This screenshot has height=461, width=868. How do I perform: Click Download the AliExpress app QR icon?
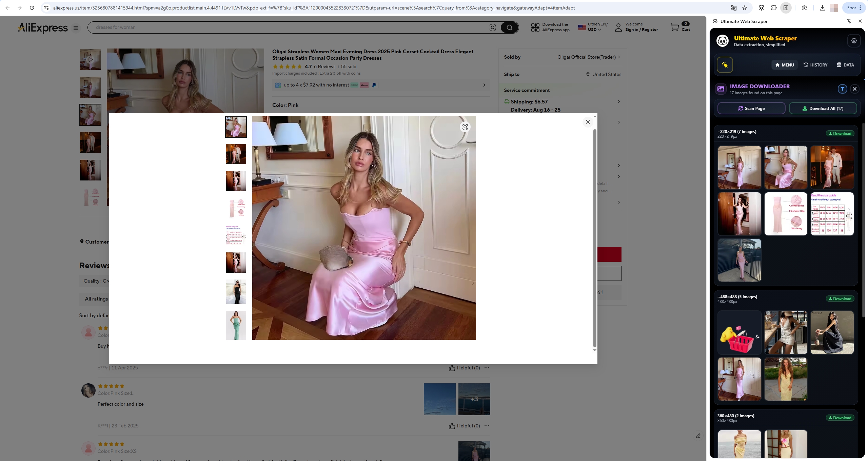click(x=535, y=27)
